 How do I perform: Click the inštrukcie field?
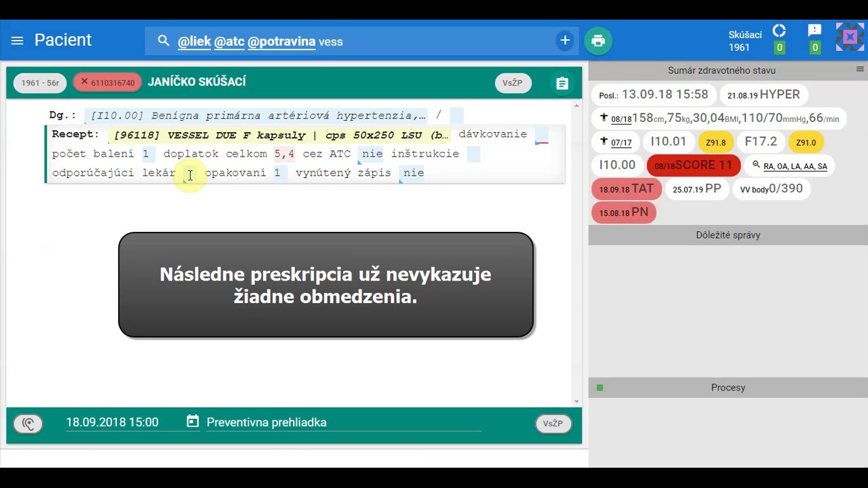coord(473,154)
